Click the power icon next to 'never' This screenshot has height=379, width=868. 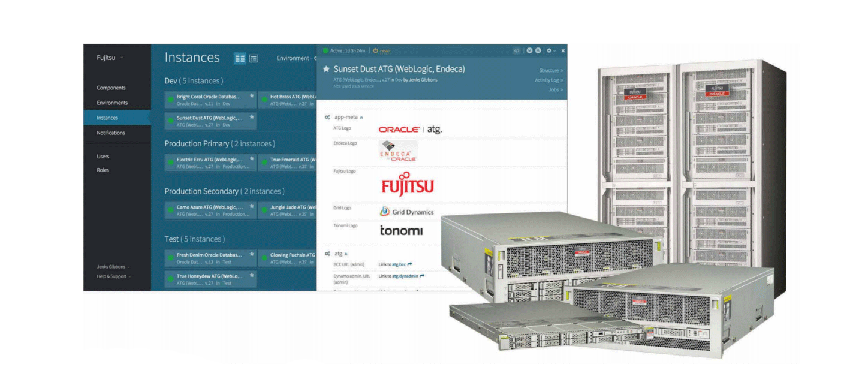pyautogui.click(x=375, y=50)
